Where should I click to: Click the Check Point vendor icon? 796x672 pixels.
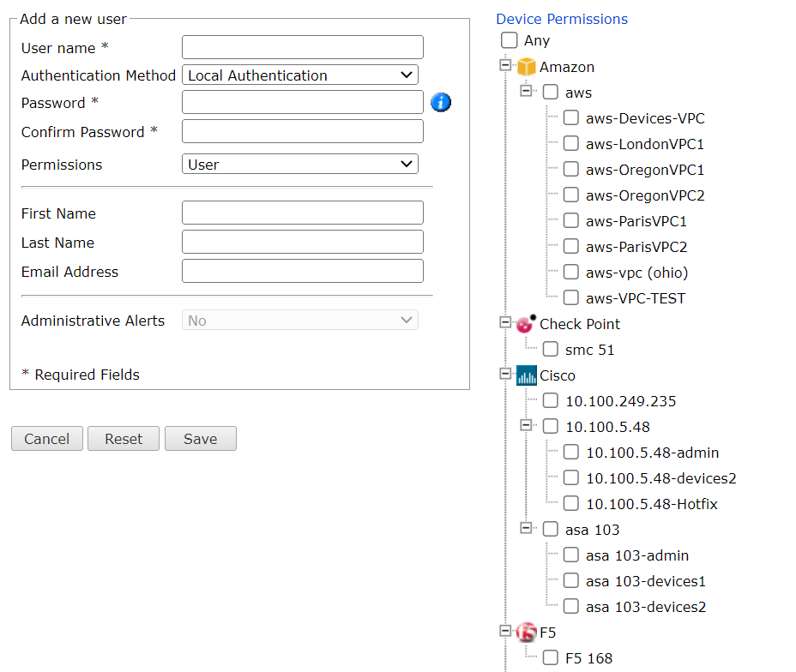pyautogui.click(x=526, y=324)
